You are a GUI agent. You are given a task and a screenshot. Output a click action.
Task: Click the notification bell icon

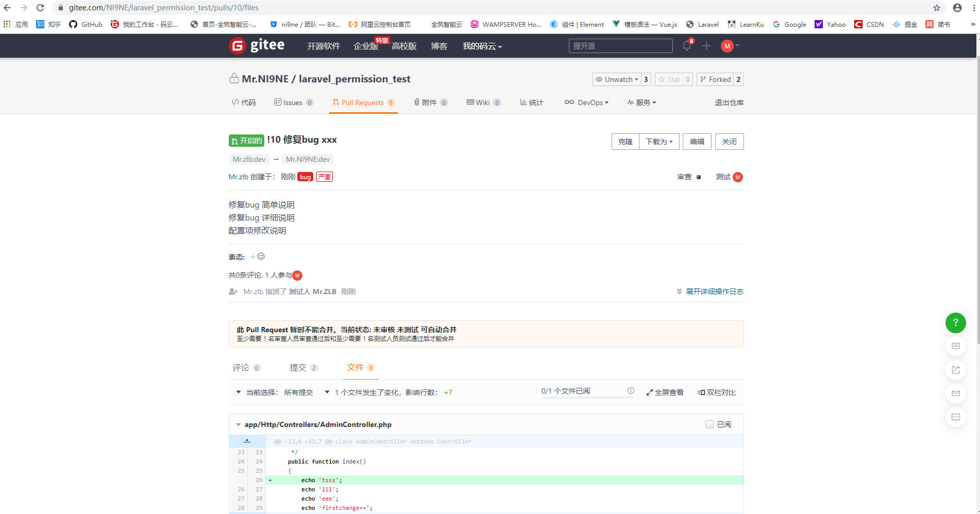pyautogui.click(x=686, y=46)
